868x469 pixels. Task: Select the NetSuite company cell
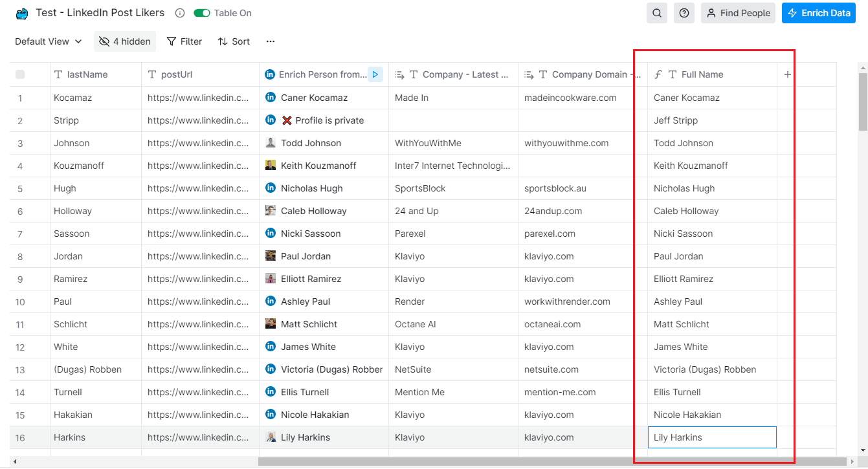[x=453, y=369]
